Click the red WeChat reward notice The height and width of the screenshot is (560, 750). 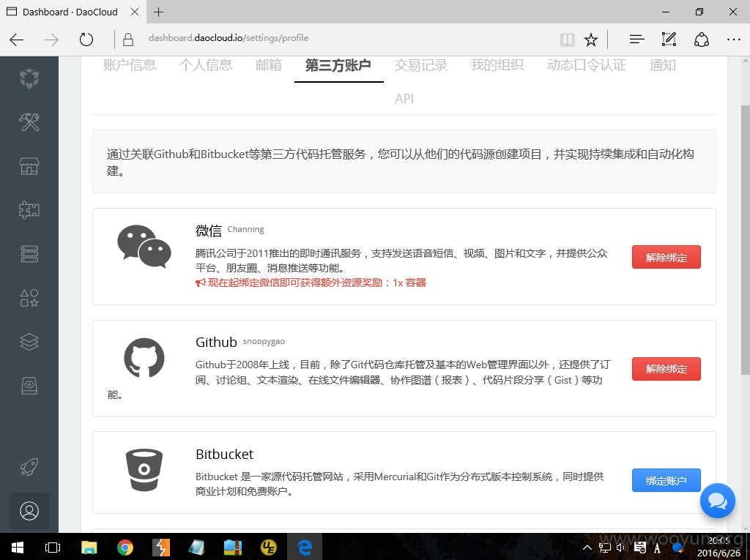pyautogui.click(x=311, y=283)
